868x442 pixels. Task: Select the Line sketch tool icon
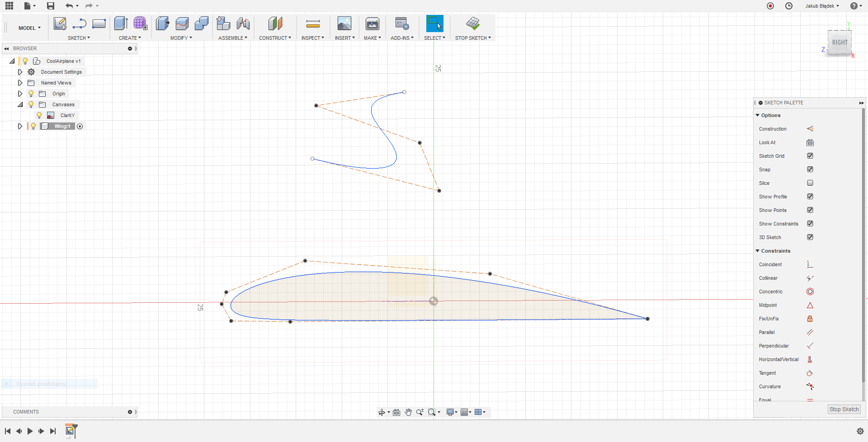(x=80, y=24)
